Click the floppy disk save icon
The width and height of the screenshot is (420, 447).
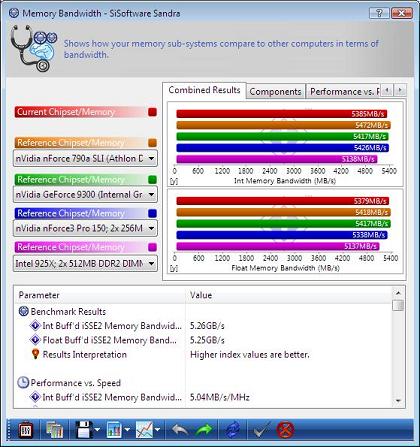[x=84, y=430]
